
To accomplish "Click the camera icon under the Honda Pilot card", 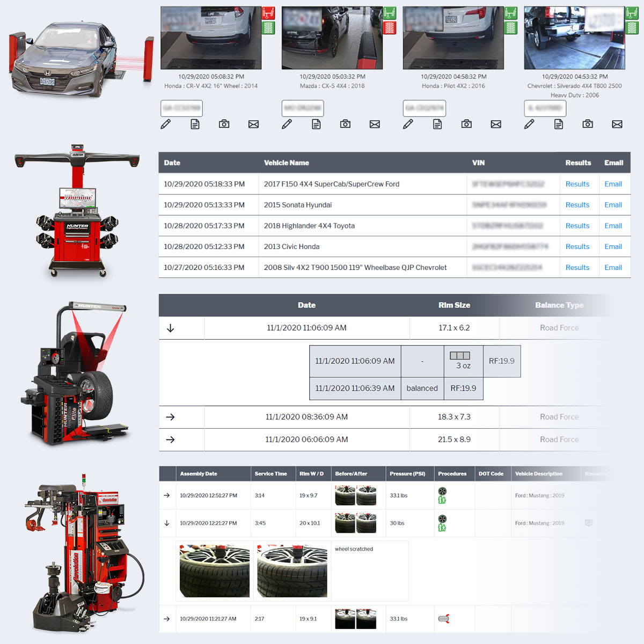I will point(467,124).
